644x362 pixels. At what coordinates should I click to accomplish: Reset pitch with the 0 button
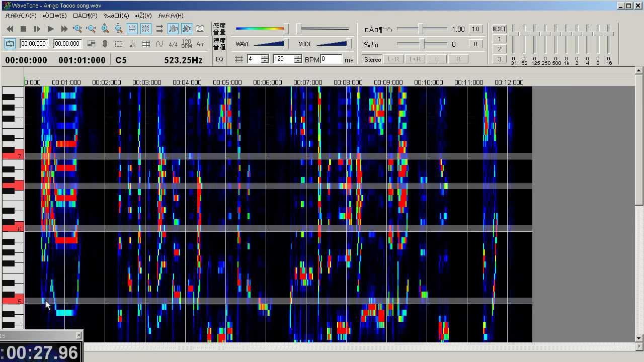pos(475,44)
